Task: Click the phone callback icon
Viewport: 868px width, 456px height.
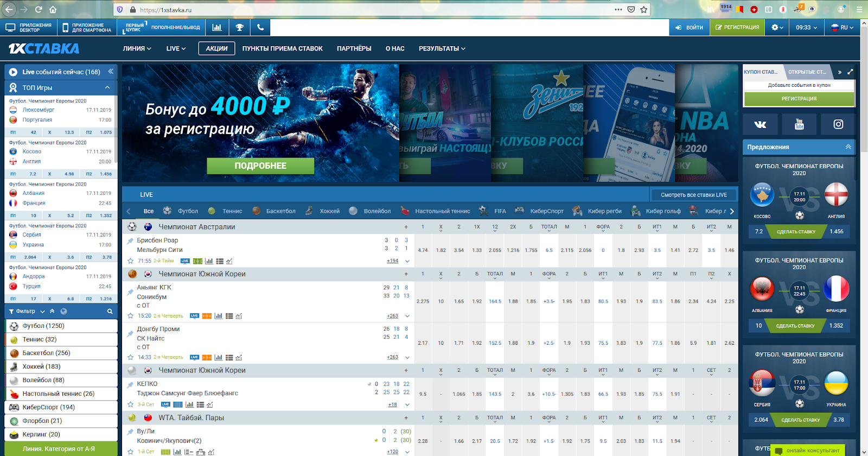Action: (x=260, y=27)
